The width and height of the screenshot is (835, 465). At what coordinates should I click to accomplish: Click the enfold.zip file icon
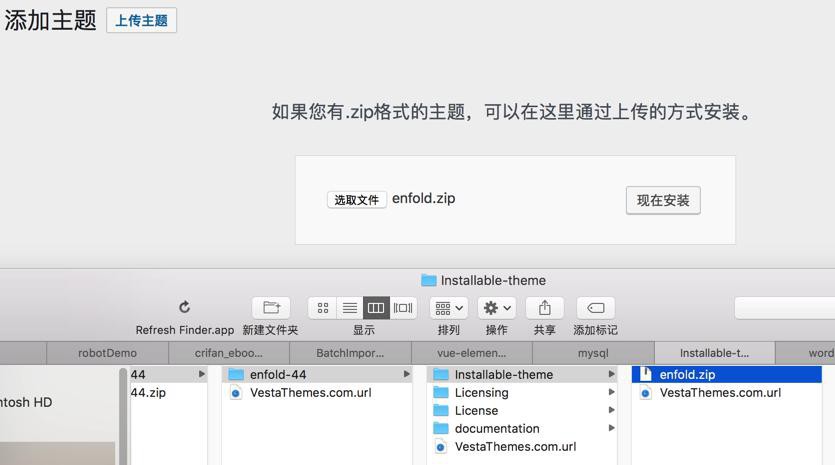click(x=645, y=374)
